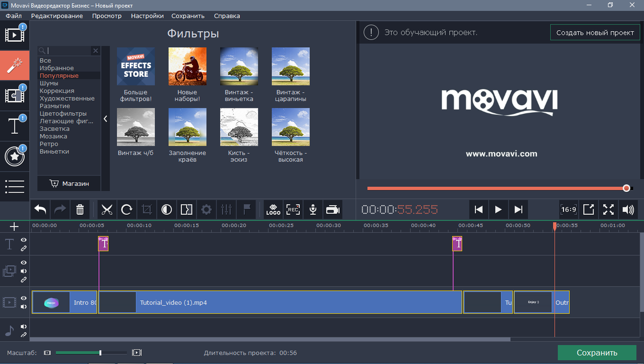The height and width of the screenshot is (364, 644).
Task: Open the Магазин store button
Action: pos(69,183)
